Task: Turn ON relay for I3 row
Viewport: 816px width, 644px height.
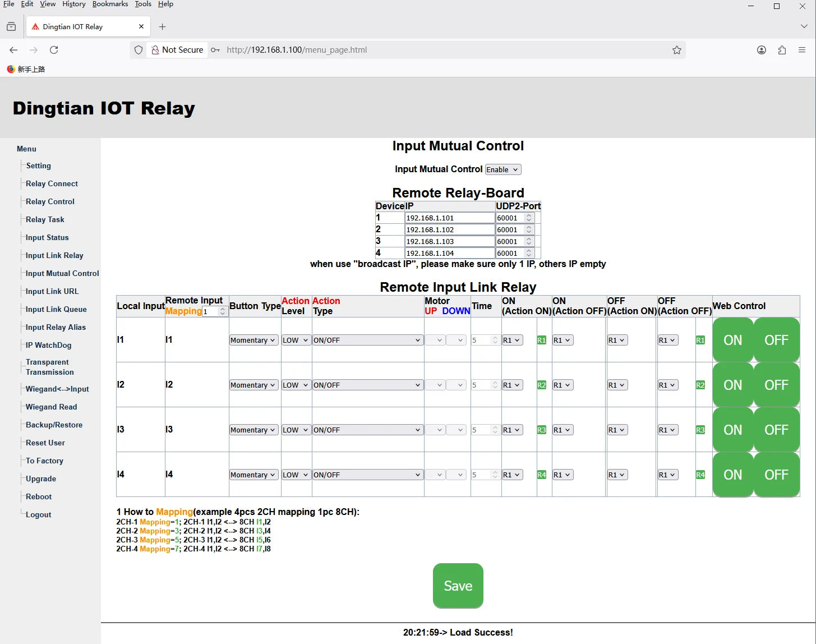Action: 733,430
